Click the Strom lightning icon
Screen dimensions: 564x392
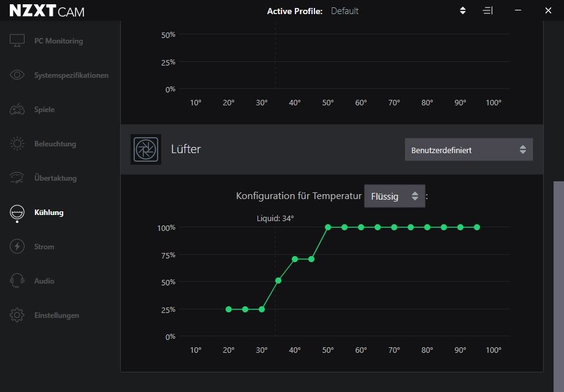point(17,246)
